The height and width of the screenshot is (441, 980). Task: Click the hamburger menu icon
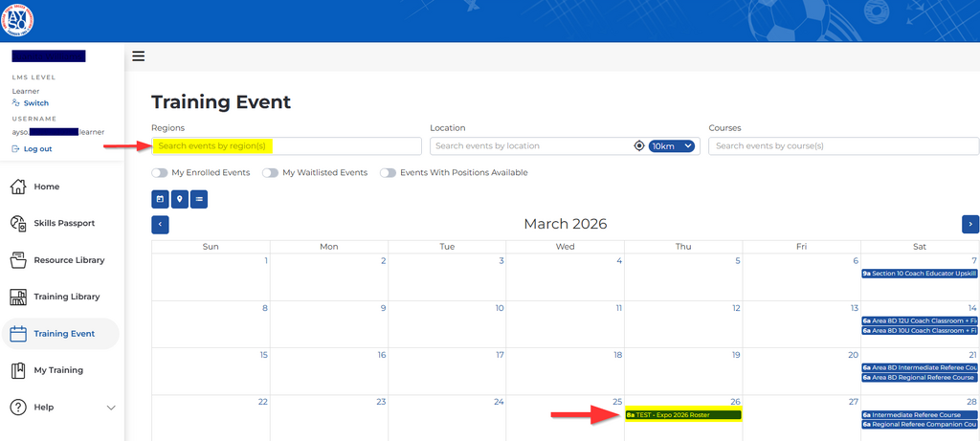pos(138,56)
